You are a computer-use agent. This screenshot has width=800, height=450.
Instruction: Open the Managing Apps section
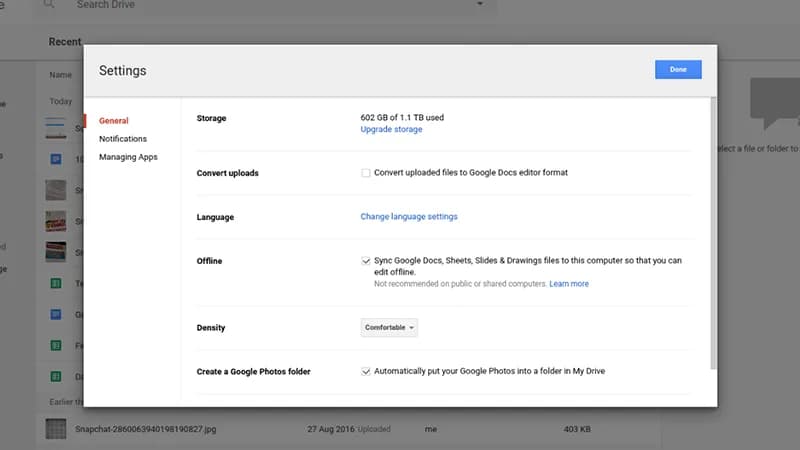pos(127,157)
